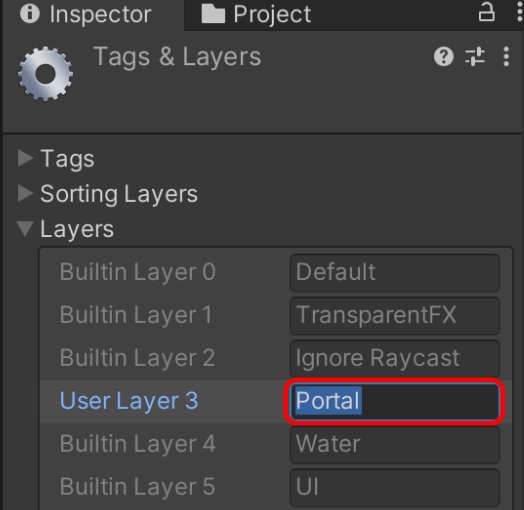Image resolution: width=524 pixels, height=510 pixels.
Task: Open the presets sliders icon
Action: click(x=475, y=56)
